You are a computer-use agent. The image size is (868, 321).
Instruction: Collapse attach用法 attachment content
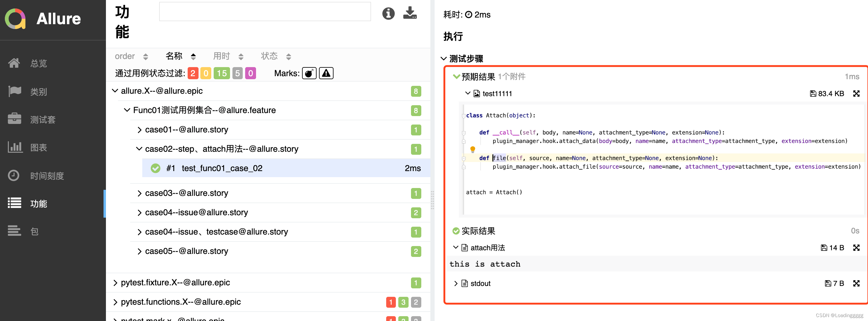coord(455,247)
